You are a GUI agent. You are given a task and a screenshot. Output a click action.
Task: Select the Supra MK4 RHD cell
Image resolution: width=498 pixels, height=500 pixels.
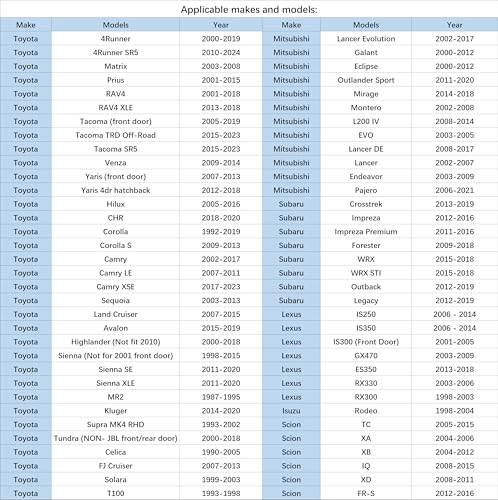coord(115,424)
